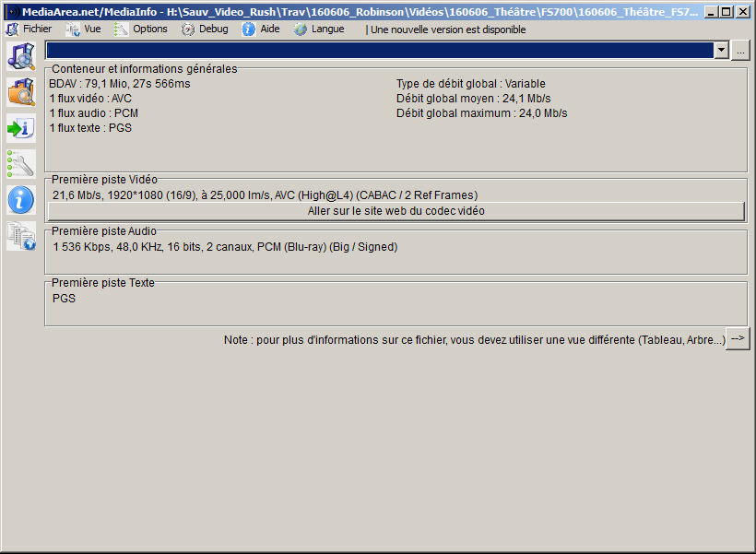
Task: Click 'Débit global maximum : 24,0 Mb/s'
Action: 481,113
